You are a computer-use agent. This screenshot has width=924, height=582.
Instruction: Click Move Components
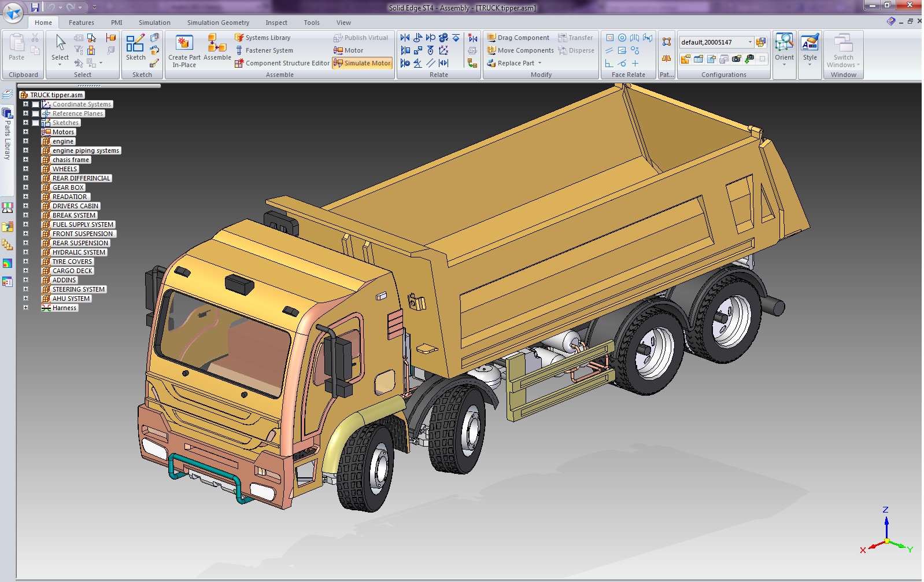pyautogui.click(x=520, y=50)
